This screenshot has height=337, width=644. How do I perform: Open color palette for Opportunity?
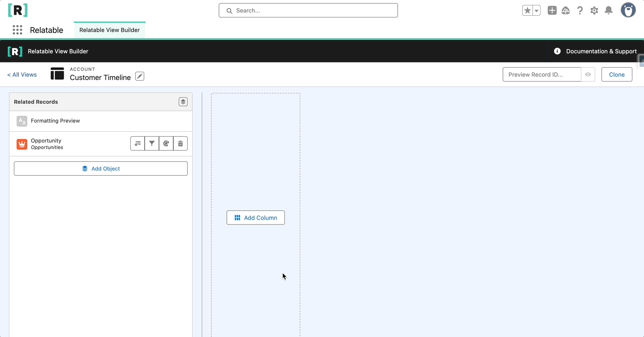tap(166, 144)
